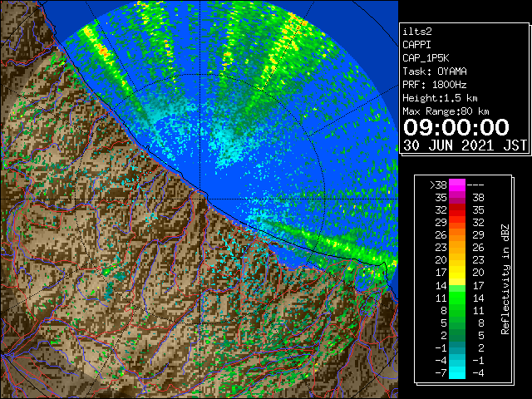
Task: Pick the magenta >38 dBZ legend swatch
Action: pos(457,185)
